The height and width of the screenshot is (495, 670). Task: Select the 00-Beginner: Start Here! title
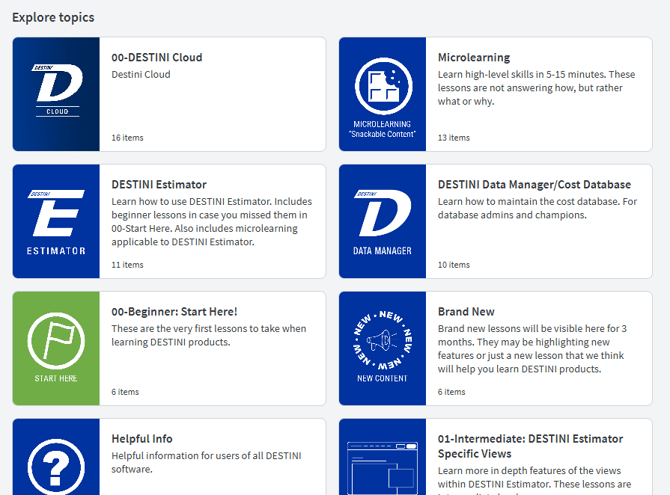[174, 312]
